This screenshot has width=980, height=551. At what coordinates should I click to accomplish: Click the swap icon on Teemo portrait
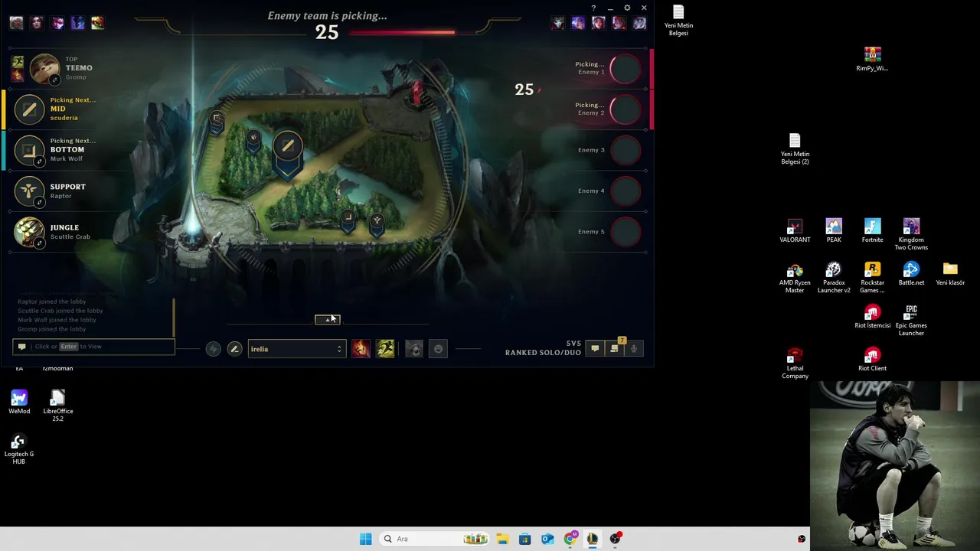(x=54, y=80)
